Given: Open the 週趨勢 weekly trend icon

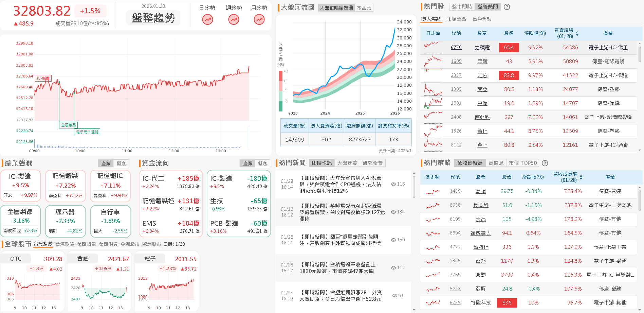Looking at the screenshot, I should pyautogui.click(x=233, y=19).
